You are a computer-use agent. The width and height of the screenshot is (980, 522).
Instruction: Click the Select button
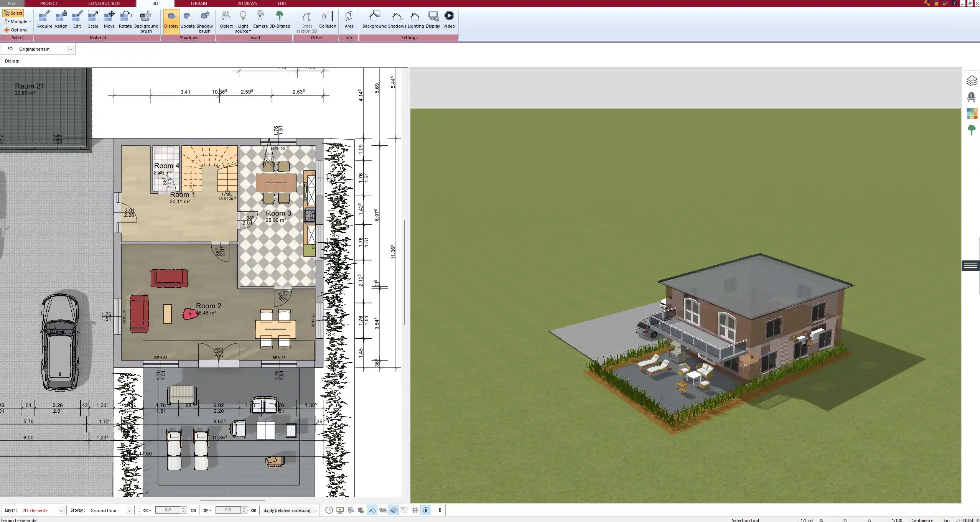[x=13, y=13]
